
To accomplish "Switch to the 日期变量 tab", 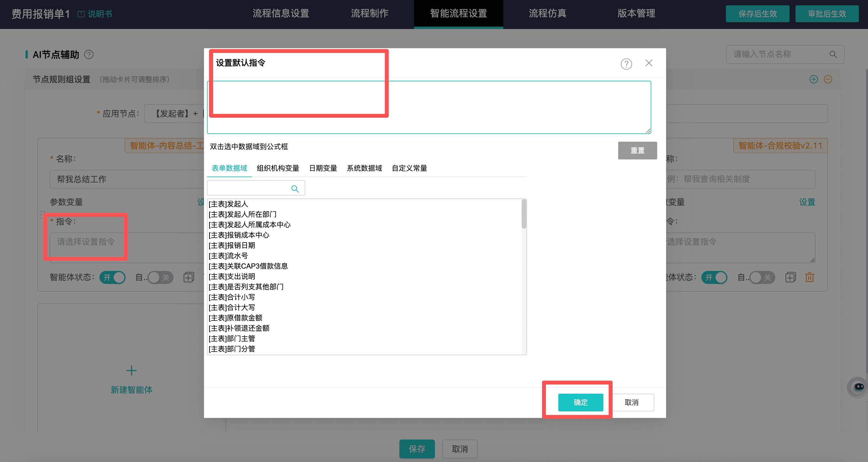I will [323, 168].
